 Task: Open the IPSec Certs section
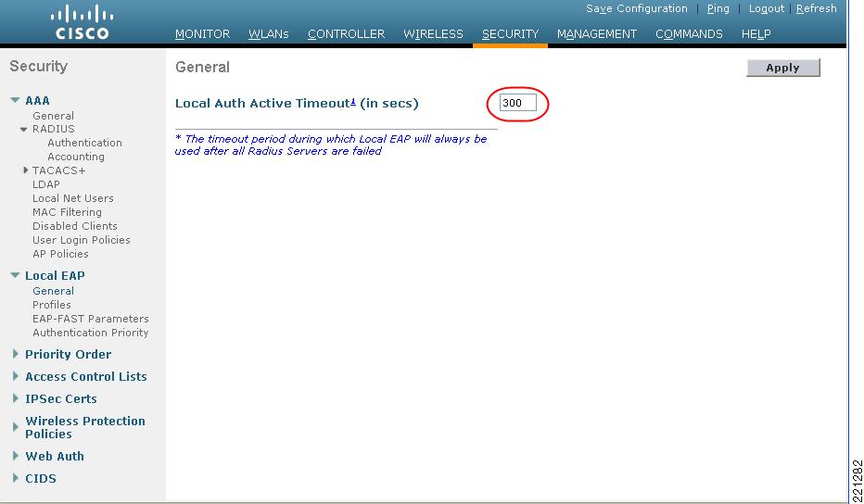click(x=61, y=398)
